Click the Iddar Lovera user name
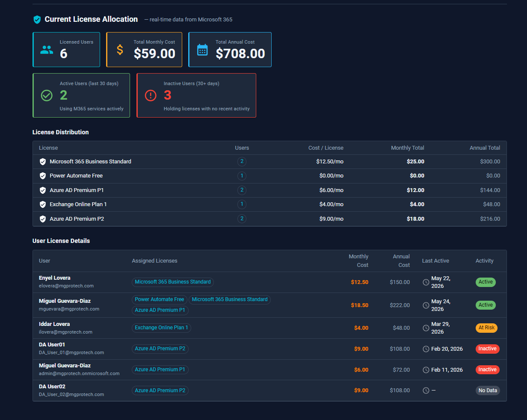The image size is (527, 420). 54,324
